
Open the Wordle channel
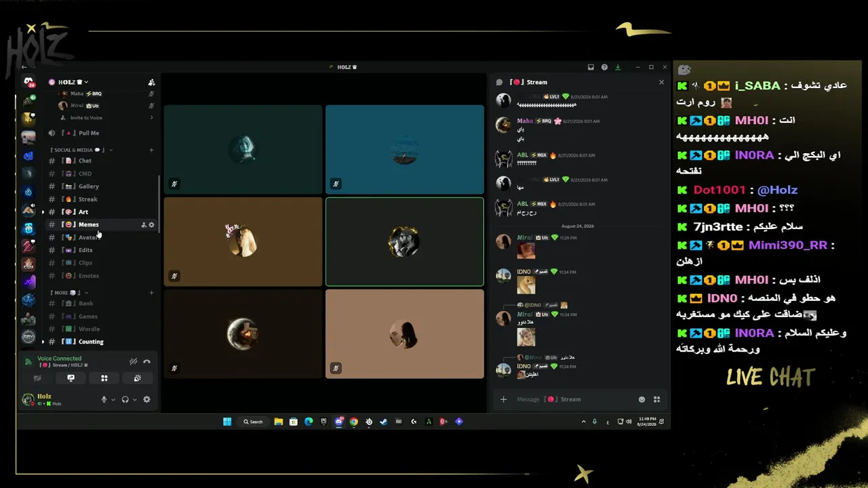102,329
